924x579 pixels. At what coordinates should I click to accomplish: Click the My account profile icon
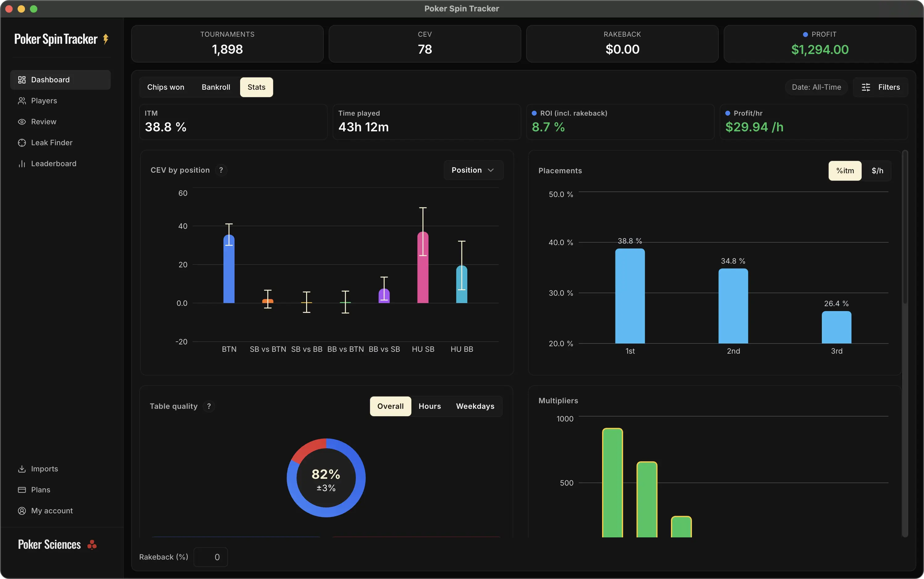click(x=22, y=511)
